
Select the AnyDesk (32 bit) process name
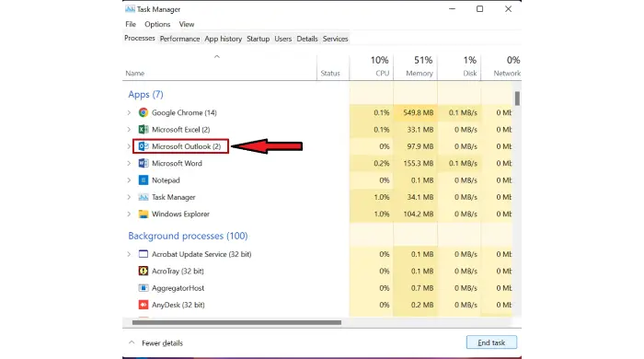pos(178,305)
